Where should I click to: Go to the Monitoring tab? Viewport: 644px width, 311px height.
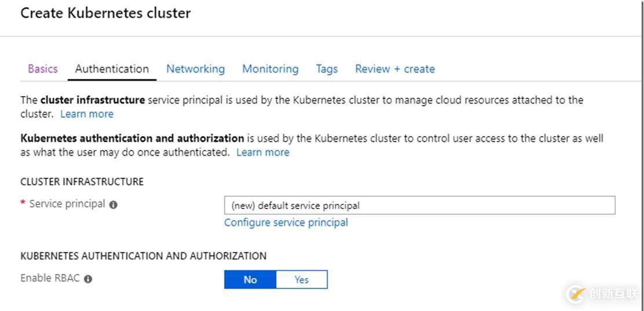270,69
